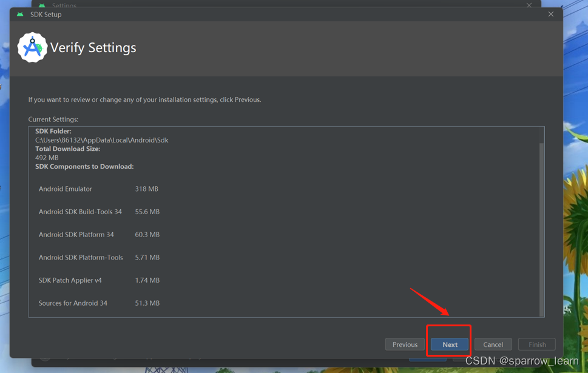The image size is (588, 373).
Task: Click the 'Total Download Size:' label
Action: pos(67,149)
